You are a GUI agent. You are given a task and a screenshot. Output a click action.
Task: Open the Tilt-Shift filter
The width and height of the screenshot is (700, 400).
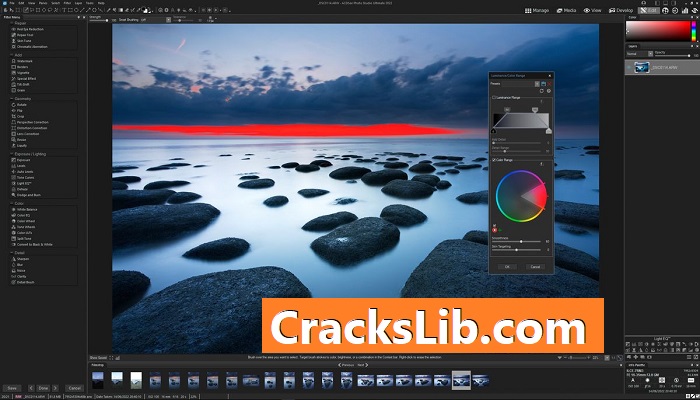point(23,84)
